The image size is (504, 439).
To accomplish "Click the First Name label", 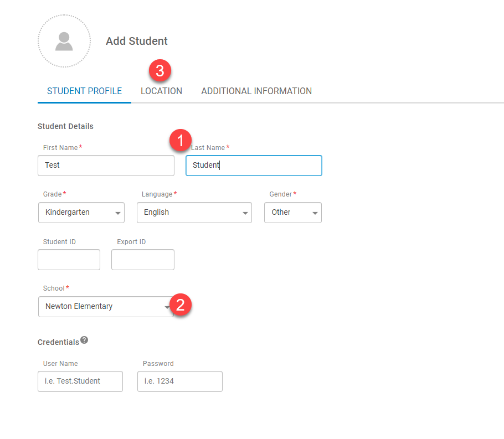I will [x=60, y=147].
